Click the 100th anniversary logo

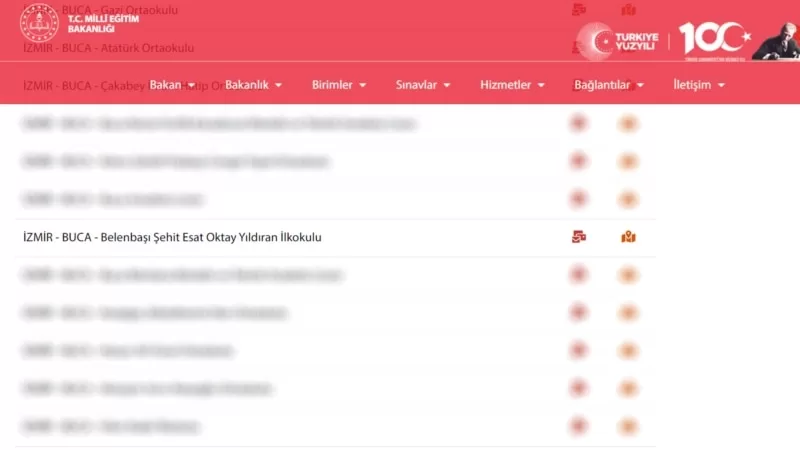(x=714, y=40)
